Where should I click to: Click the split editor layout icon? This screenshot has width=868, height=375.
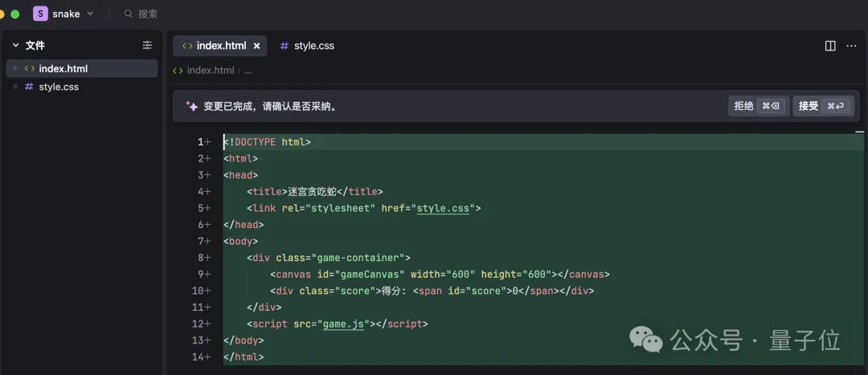(x=830, y=46)
